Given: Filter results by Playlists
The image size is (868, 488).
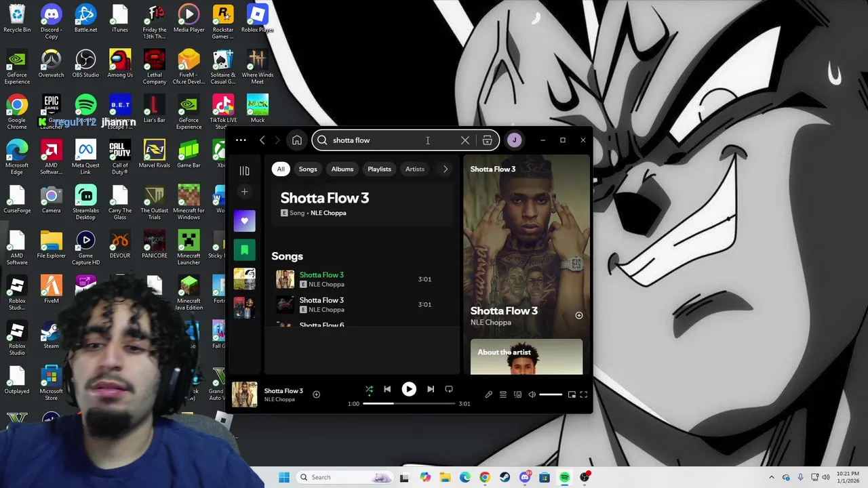Looking at the screenshot, I should click(x=379, y=169).
